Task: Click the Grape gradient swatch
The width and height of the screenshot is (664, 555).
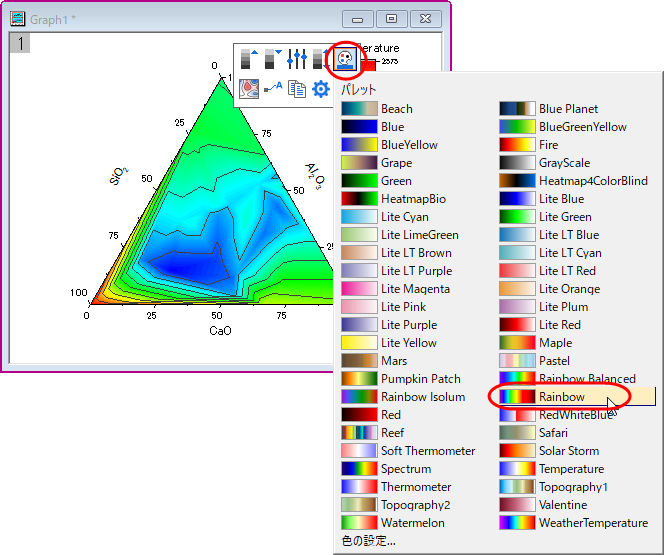Action: click(359, 163)
